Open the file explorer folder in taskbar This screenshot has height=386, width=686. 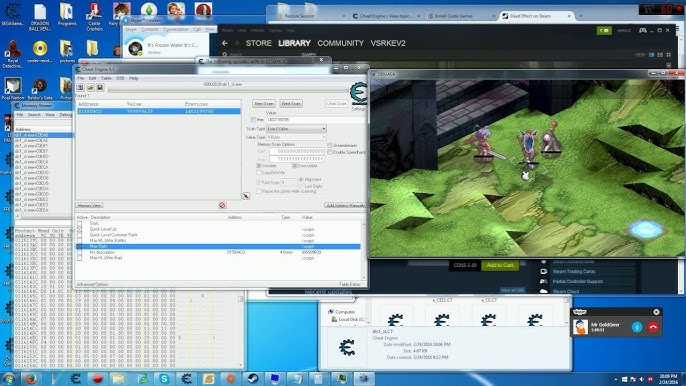(119, 379)
